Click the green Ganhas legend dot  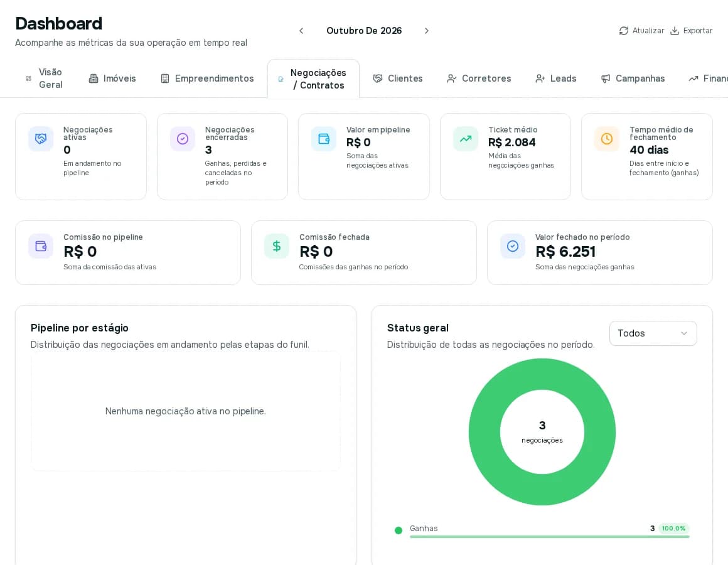pos(399,530)
